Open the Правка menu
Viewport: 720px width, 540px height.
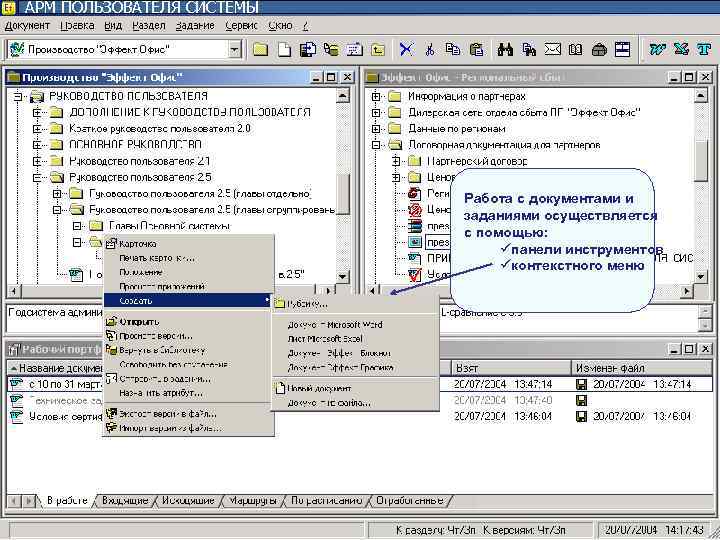[x=77, y=26]
